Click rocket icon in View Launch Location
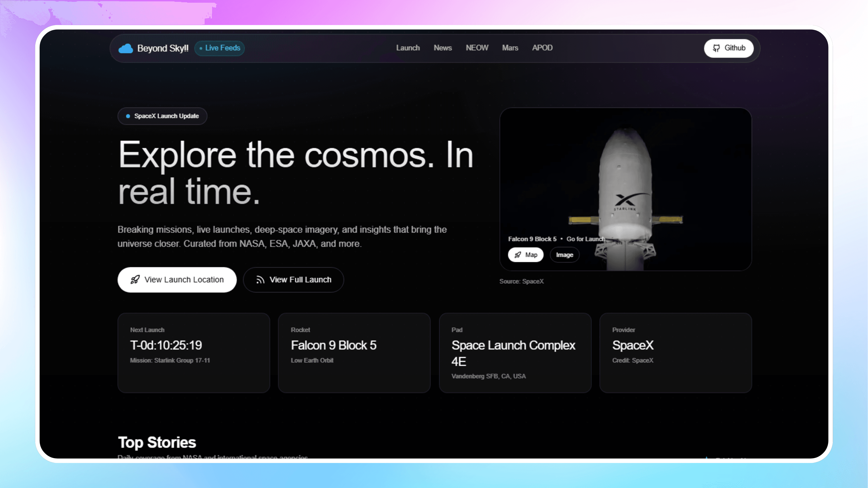The width and height of the screenshot is (868, 488). [x=135, y=279]
